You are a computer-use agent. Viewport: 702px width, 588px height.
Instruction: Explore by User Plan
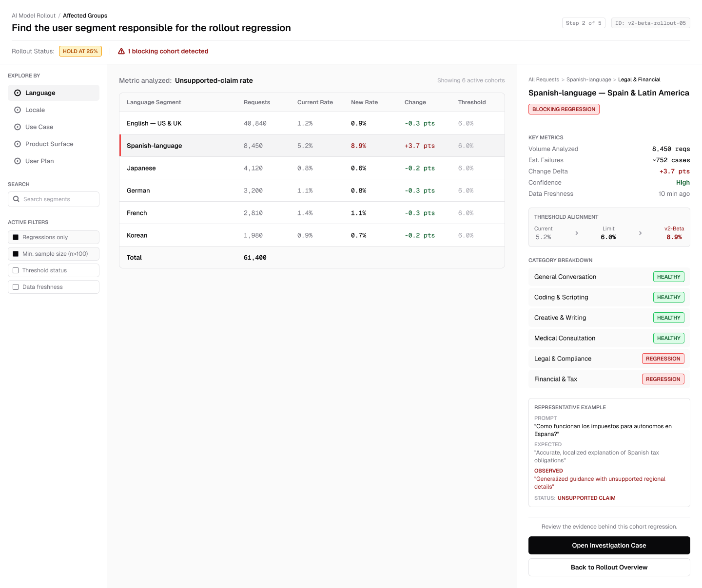(x=54, y=161)
